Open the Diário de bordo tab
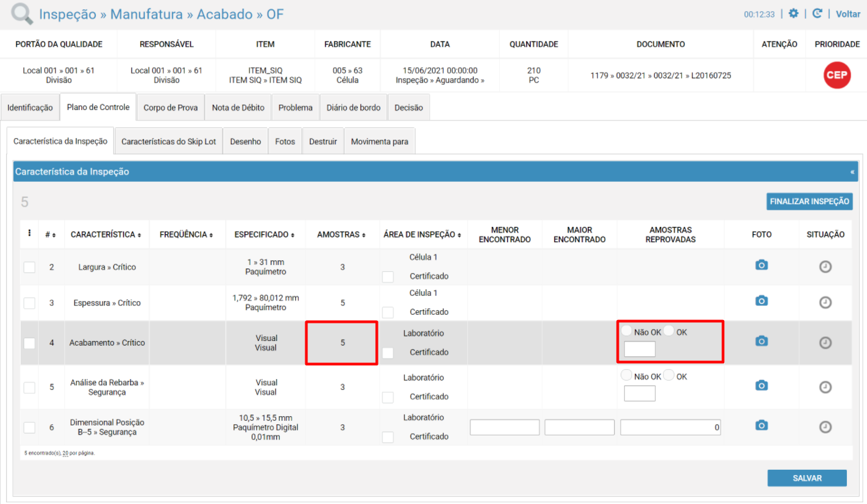Image resolution: width=867 pixels, height=504 pixels. [x=354, y=107]
